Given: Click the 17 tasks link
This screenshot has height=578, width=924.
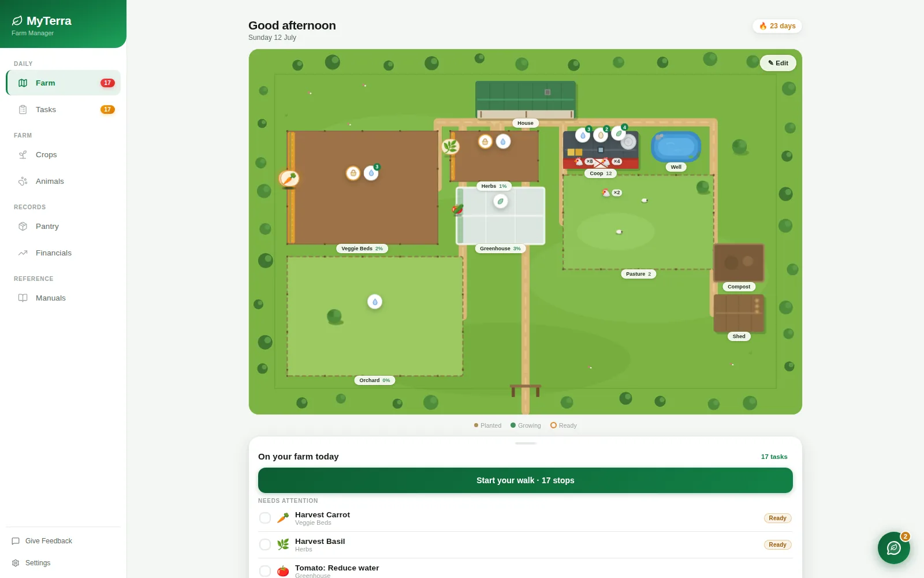Looking at the screenshot, I should pyautogui.click(x=774, y=457).
